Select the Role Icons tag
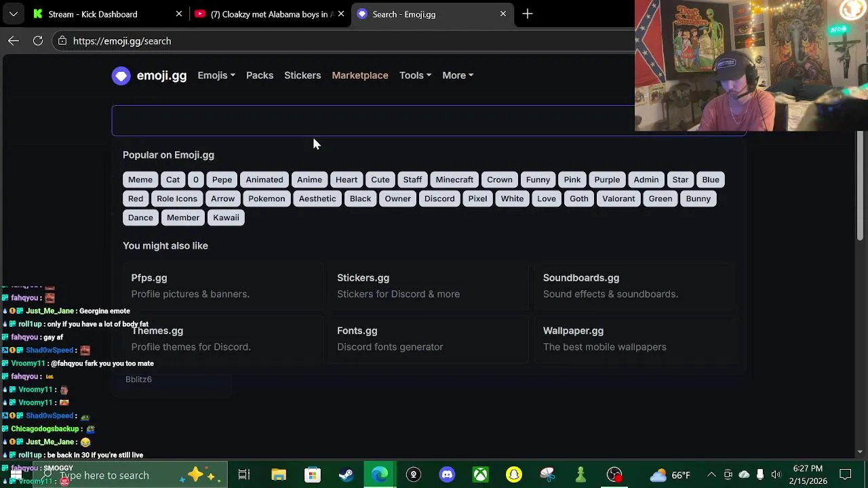The width and height of the screenshot is (868, 488). [177, 199]
